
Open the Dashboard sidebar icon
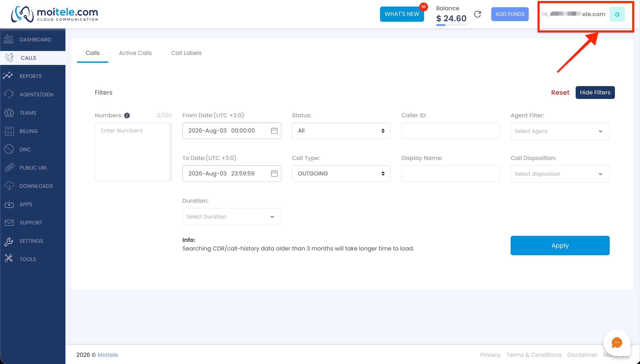pyautogui.click(x=9, y=39)
